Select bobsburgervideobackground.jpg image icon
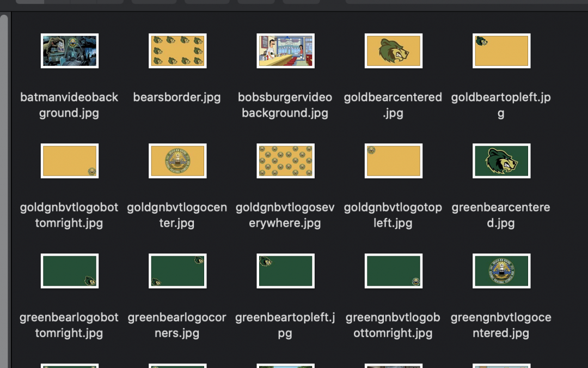The width and height of the screenshot is (588, 368). (286, 51)
